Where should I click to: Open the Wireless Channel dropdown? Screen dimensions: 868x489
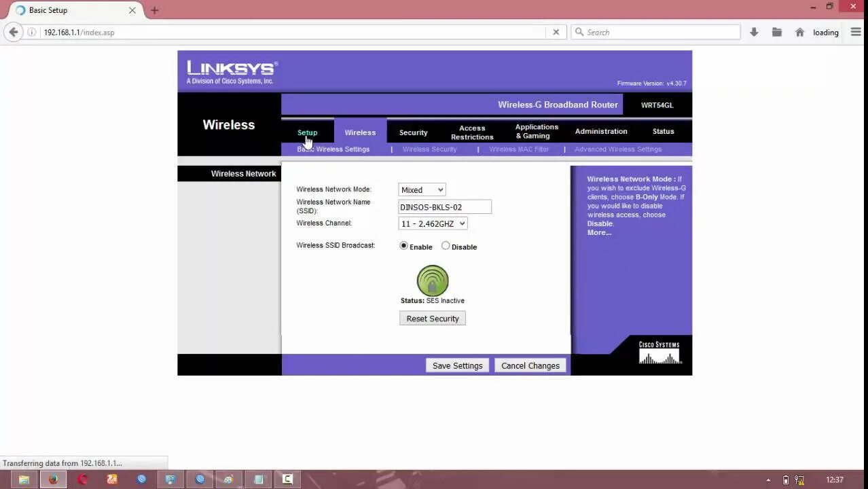tap(433, 223)
